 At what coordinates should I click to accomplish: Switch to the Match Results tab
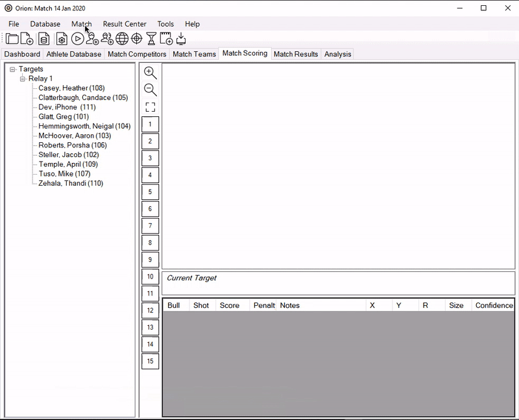tap(296, 54)
